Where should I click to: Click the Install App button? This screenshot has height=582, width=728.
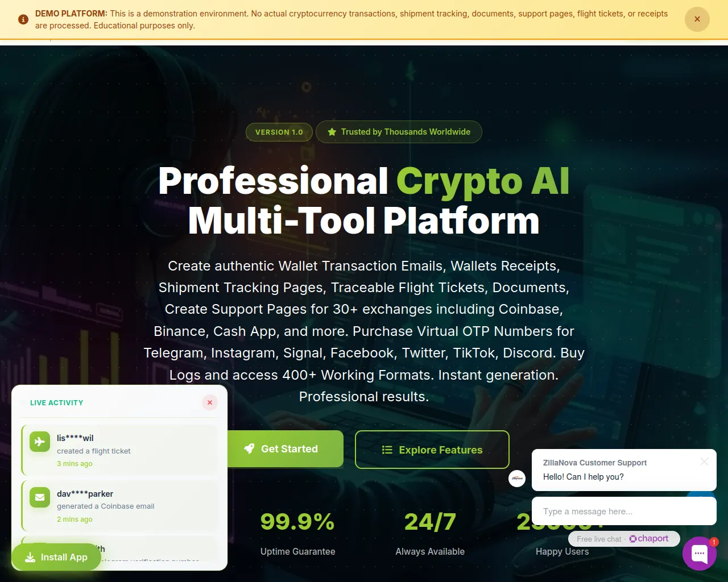click(56, 558)
